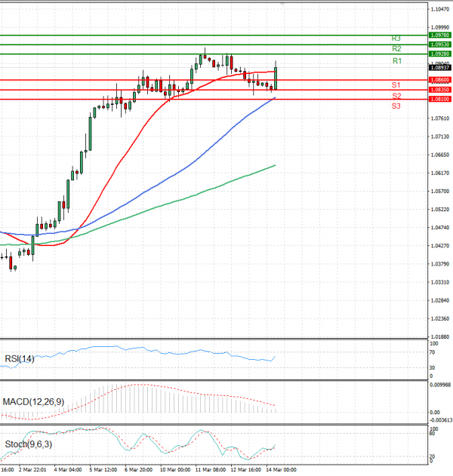453x476 pixels.
Task: Select the 1.09780 price tag
Action: 440,35
